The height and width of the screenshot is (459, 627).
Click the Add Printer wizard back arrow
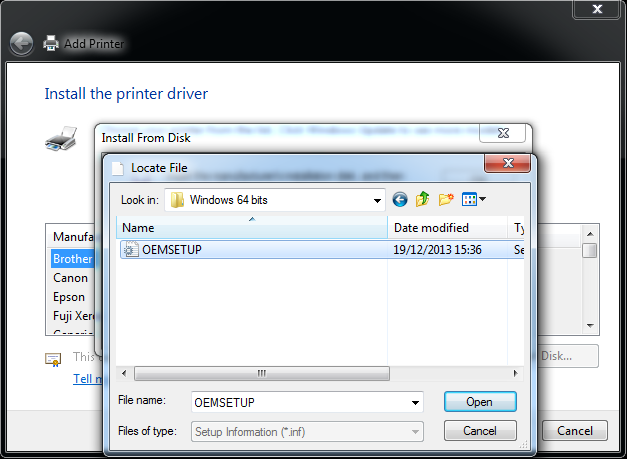(21, 43)
